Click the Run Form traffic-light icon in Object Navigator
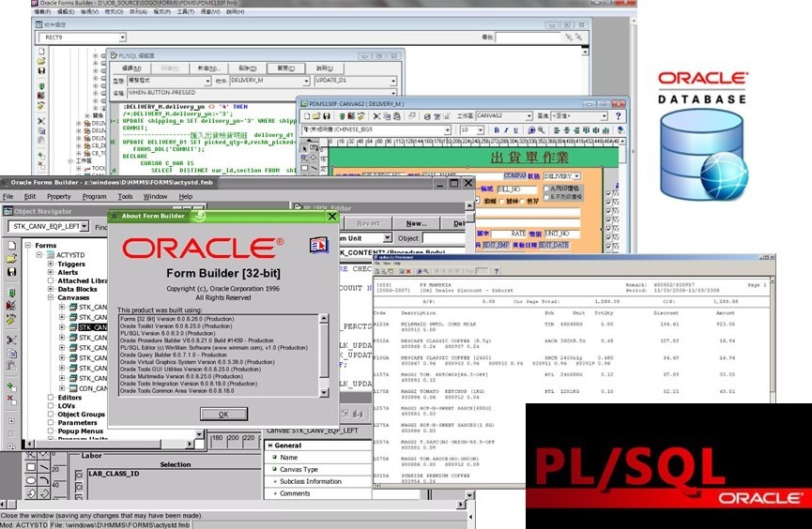The height and width of the screenshot is (529, 812). tap(11, 293)
